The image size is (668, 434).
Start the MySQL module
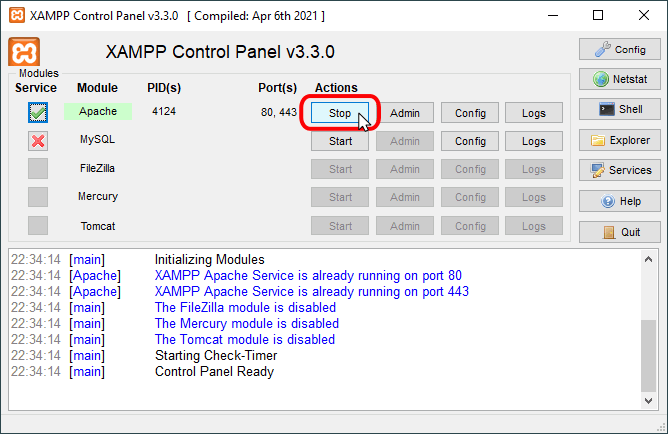340,141
